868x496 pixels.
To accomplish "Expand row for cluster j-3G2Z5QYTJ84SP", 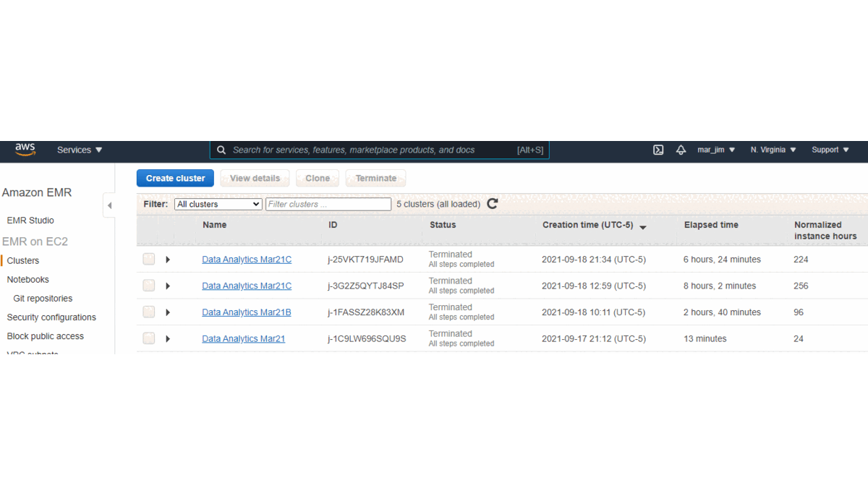I will click(168, 286).
